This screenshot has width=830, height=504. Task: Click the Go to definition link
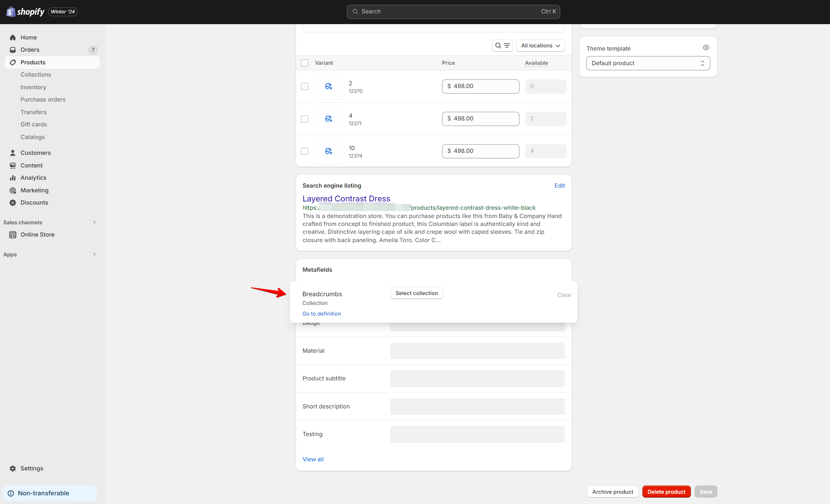tap(322, 314)
